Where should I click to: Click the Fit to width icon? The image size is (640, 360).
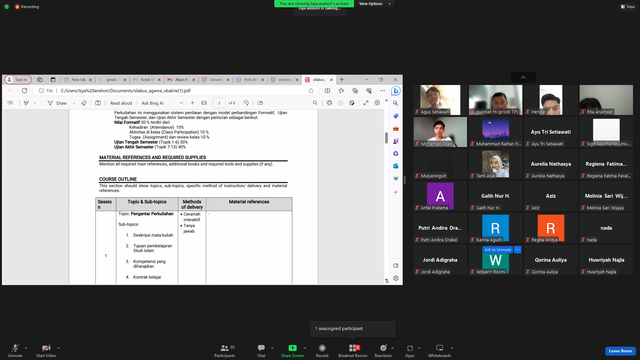[x=204, y=103]
